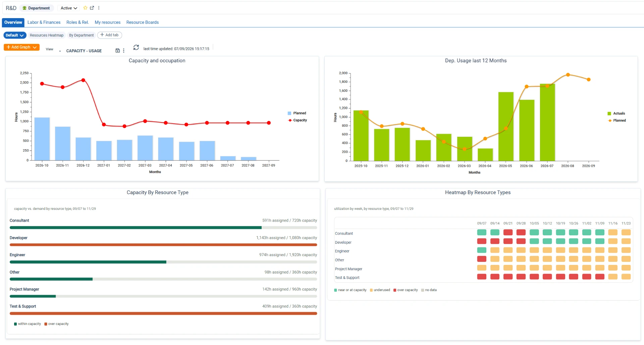Image resolution: width=644 pixels, height=345 pixels.
Task: Click the save icon next to CAPACITY - USAGE
Action: point(118,51)
